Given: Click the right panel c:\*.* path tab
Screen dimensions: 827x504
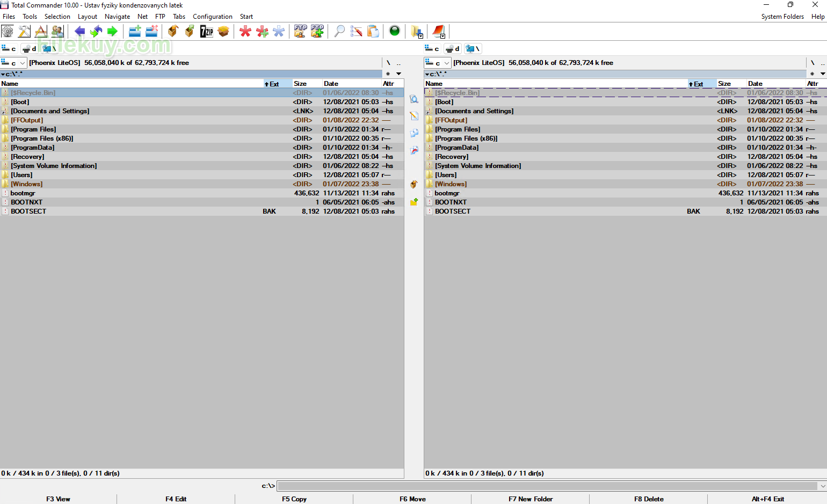Looking at the screenshot, I should [x=615, y=74].
